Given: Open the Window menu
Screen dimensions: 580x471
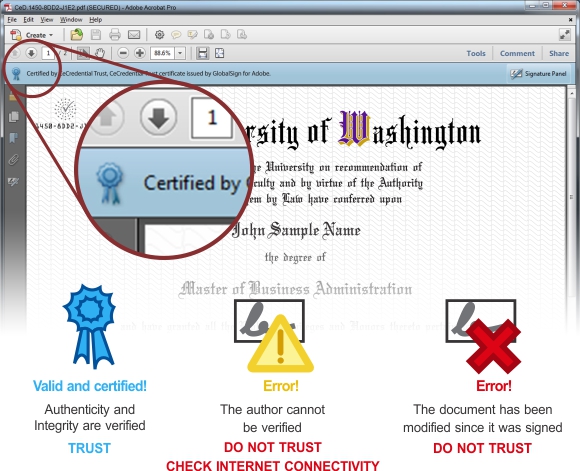Looking at the screenshot, I should (x=71, y=20).
